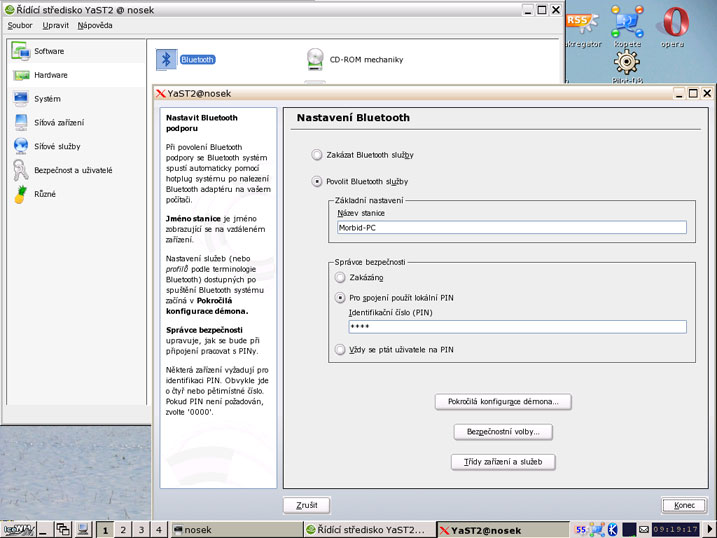This screenshot has height=538, width=717.
Task: Activate the nosek taskbar window button
Action: (x=237, y=530)
